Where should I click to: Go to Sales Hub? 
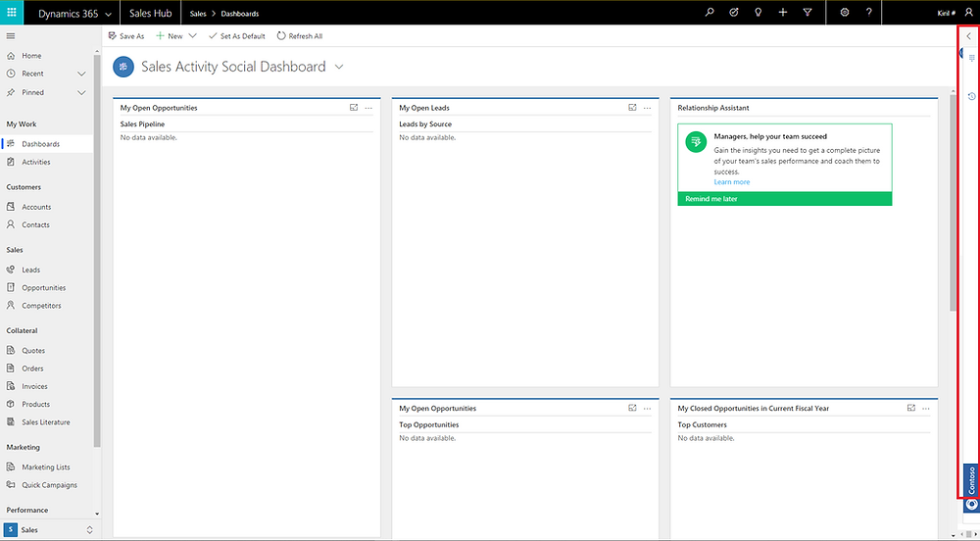[151, 13]
